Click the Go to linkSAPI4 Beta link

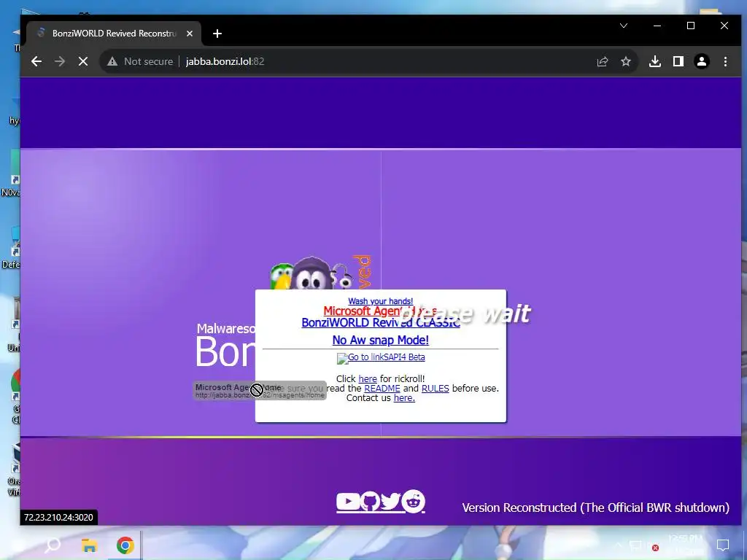click(x=381, y=357)
